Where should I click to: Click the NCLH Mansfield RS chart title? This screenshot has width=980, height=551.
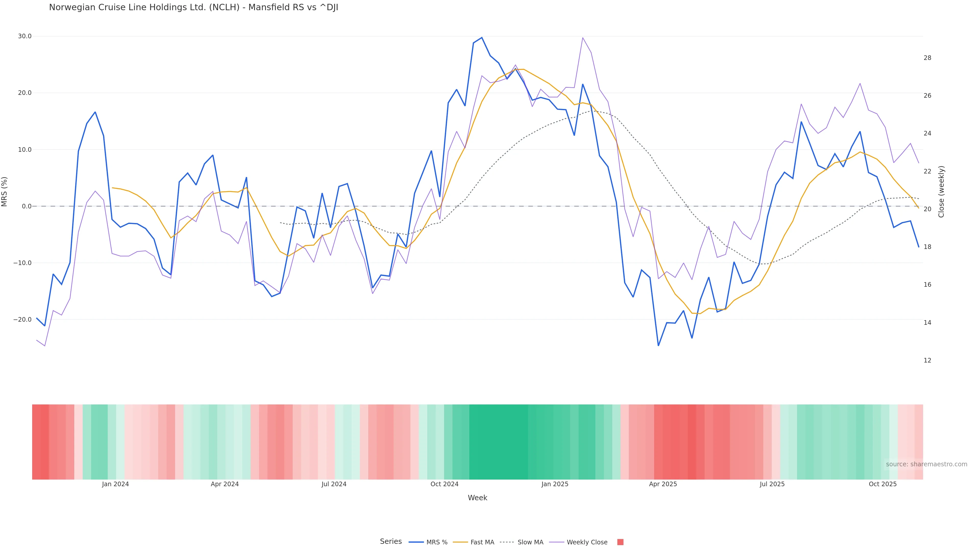tap(193, 8)
